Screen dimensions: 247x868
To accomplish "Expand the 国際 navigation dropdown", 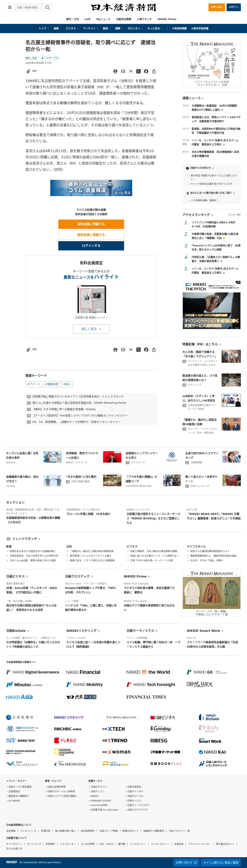I will click(x=119, y=28).
